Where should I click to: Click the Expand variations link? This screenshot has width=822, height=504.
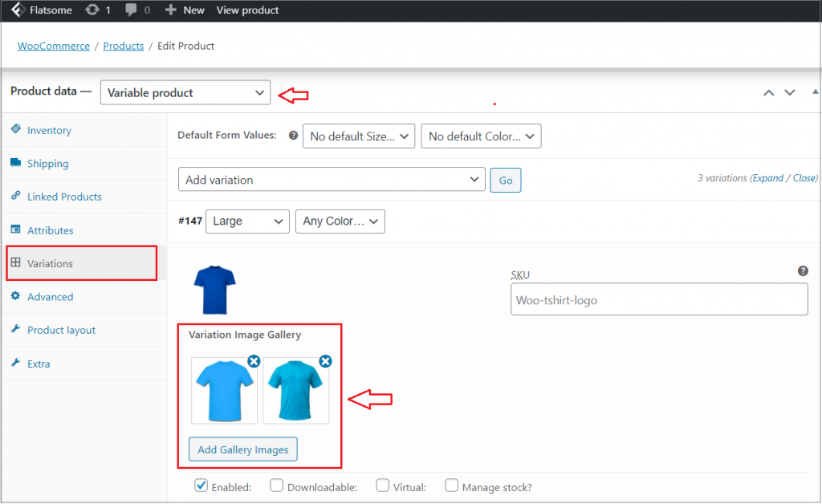[x=768, y=178]
